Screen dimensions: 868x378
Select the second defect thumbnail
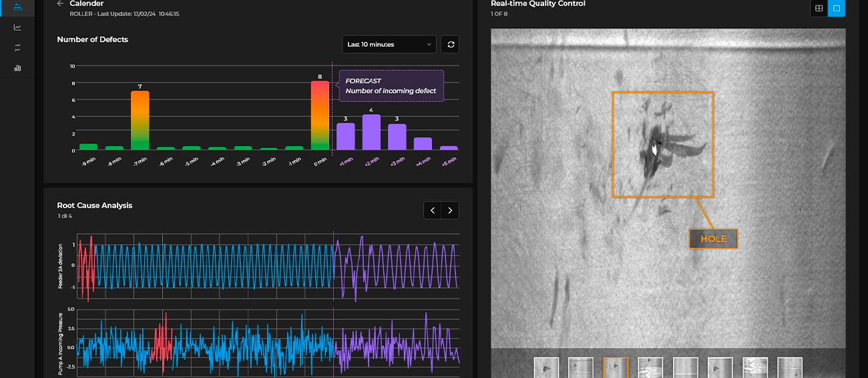[581, 368]
